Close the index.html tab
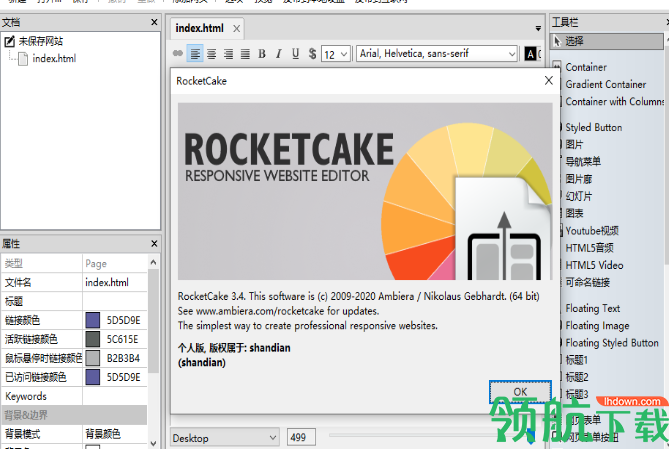The height and width of the screenshot is (449, 669). [236, 29]
